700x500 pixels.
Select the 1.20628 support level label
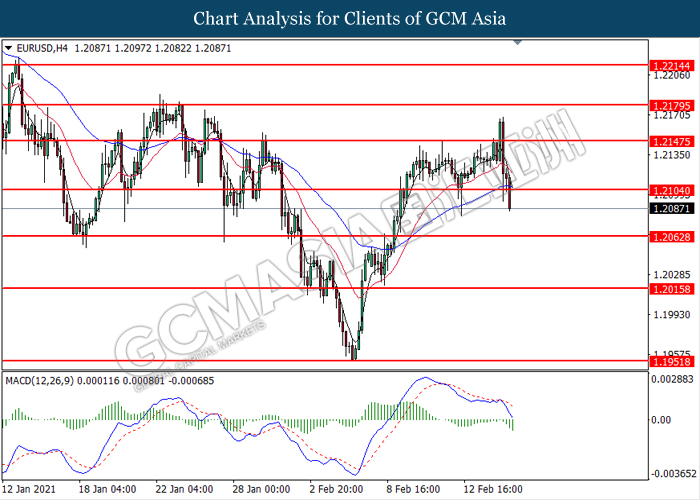click(x=671, y=237)
